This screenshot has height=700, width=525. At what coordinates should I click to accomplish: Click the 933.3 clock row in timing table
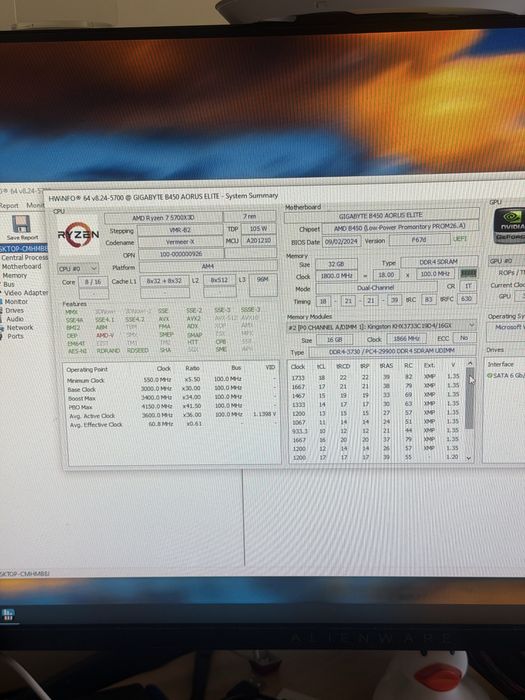point(376,430)
